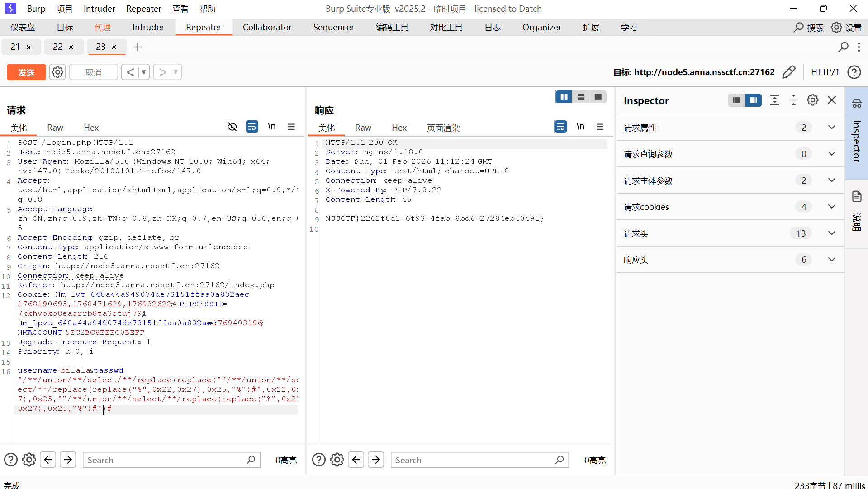Switch to Repeater tab 22
Viewport: 868px width, 489px height.
pyautogui.click(x=58, y=47)
